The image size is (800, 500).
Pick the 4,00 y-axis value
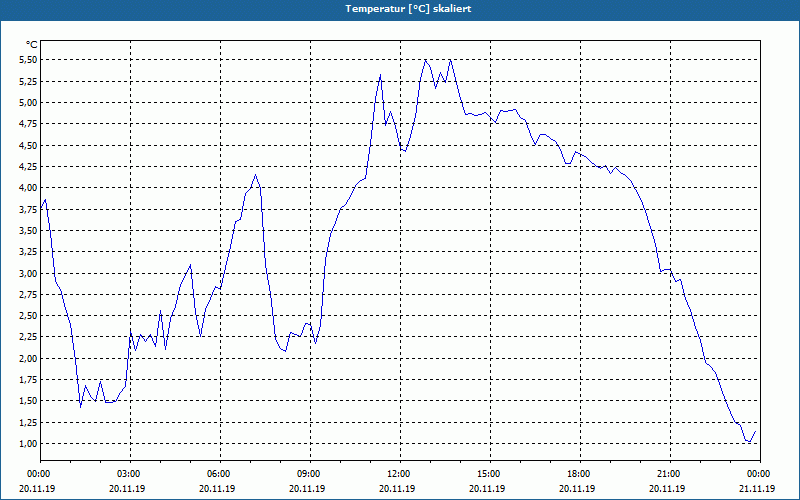[28, 188]
